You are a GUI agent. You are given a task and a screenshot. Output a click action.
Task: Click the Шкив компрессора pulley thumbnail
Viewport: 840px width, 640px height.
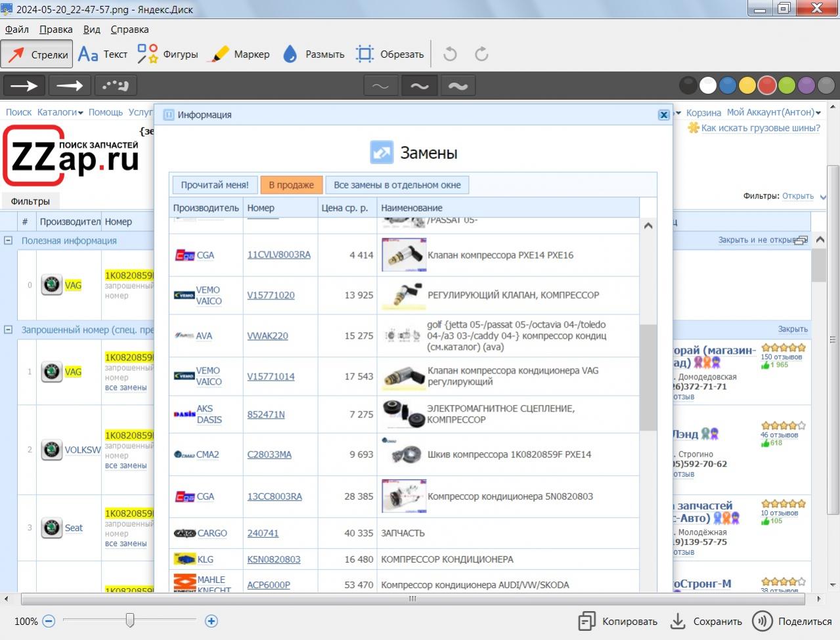coord(403,454)
